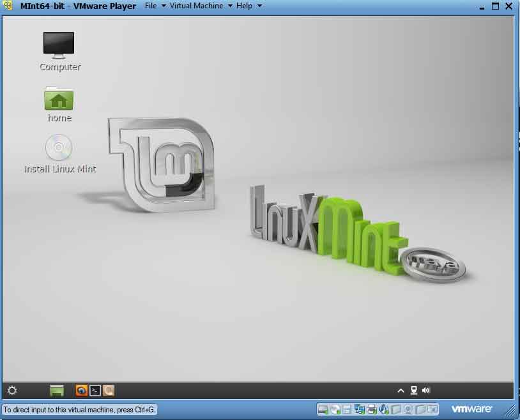Open the File menu
520x420 pixels.
coord(151,6)
